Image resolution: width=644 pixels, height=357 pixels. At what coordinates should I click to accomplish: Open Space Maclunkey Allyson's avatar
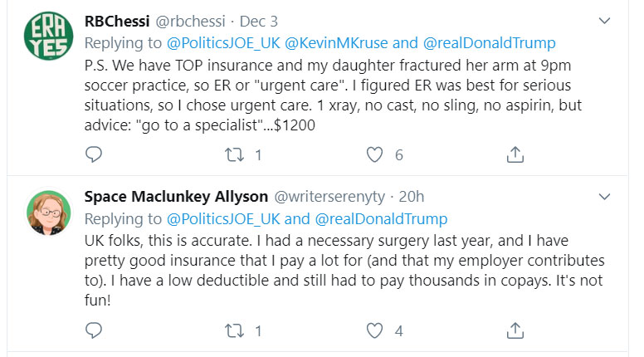pyautogui.click(x=48, y=213)
